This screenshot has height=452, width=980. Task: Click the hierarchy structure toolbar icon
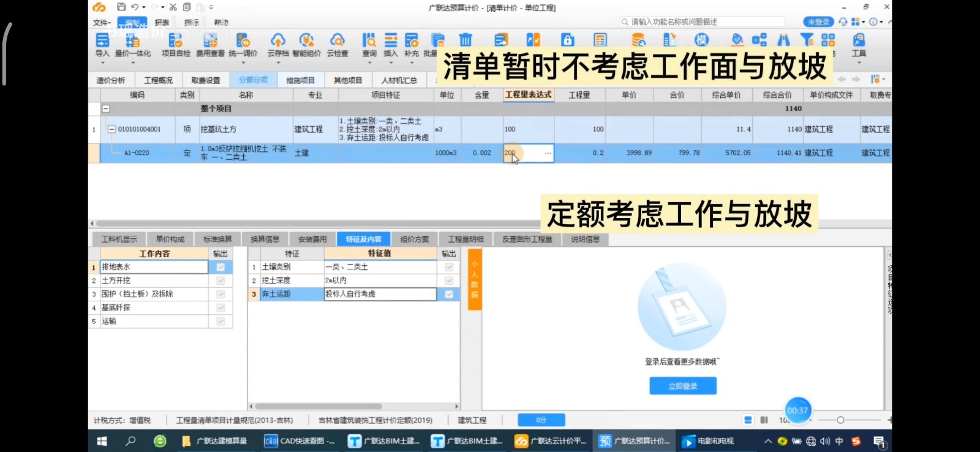759,40
